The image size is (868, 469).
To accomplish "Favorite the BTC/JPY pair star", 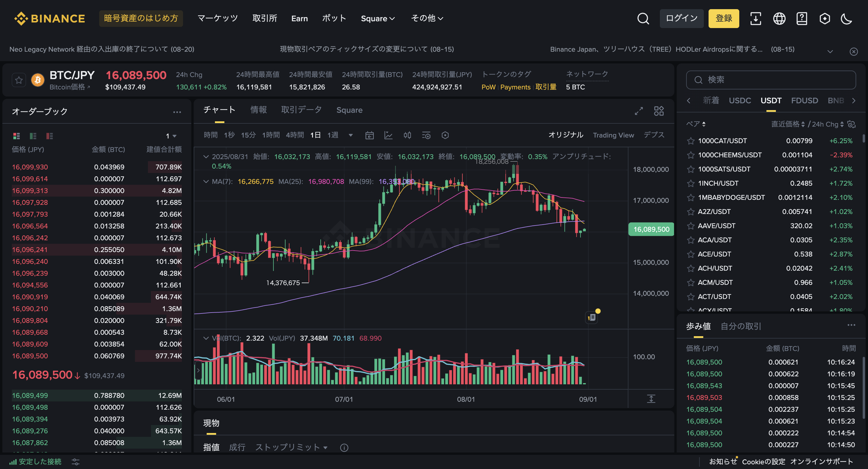I will [19, 80].
